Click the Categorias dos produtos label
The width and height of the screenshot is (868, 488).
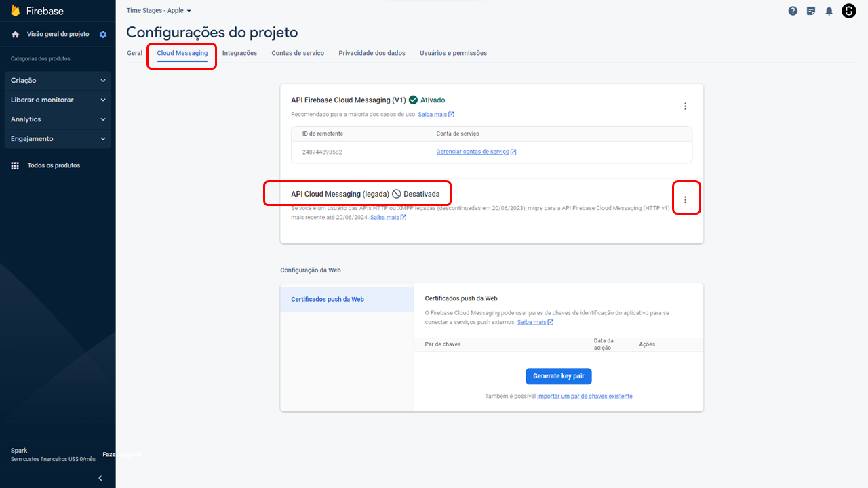click(x=41, y=59)
